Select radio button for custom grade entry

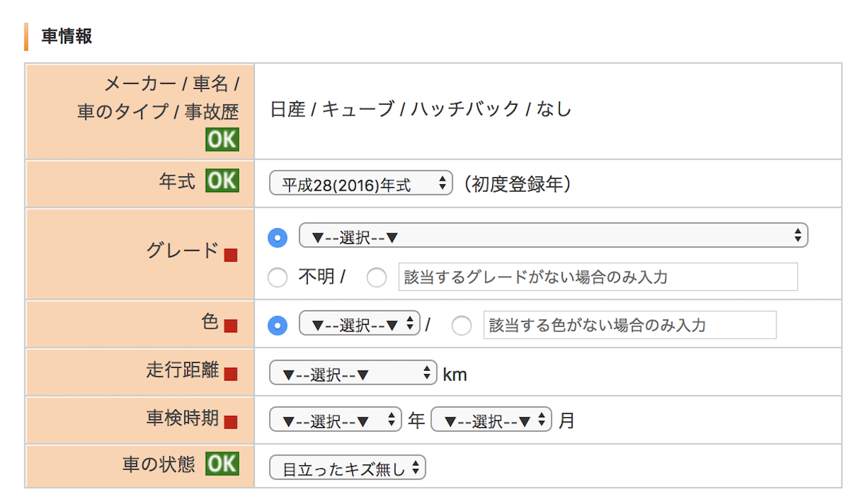pyautogui.click(x=377, y=277)
